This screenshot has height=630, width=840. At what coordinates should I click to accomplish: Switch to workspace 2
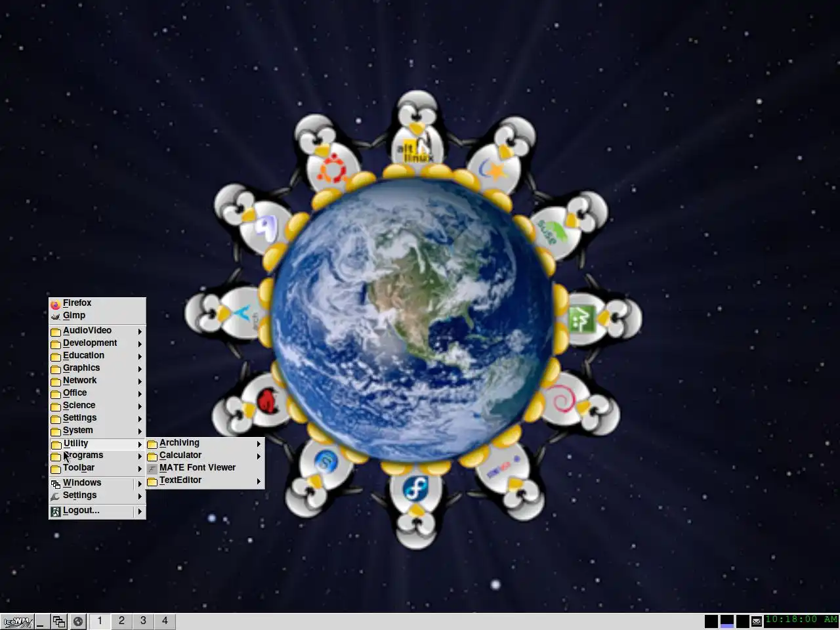tap(121, 621)
